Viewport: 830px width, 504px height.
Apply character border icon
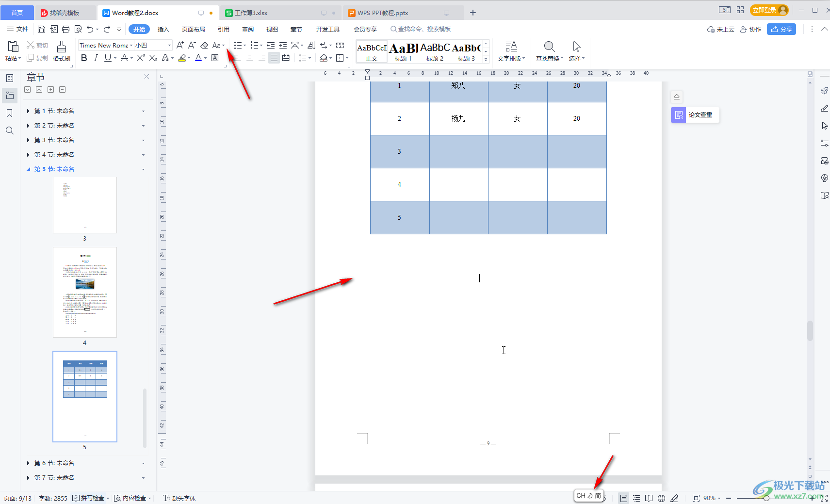(215, 58)
